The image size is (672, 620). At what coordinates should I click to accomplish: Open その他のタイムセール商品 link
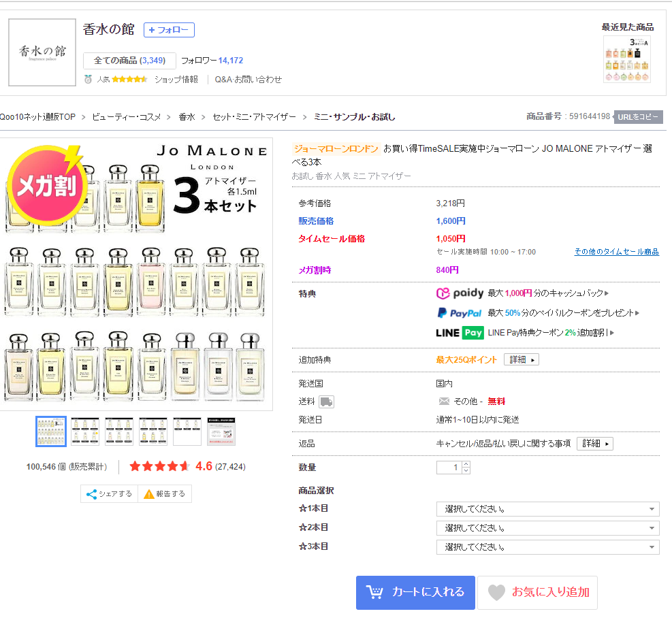pos(616,252)
